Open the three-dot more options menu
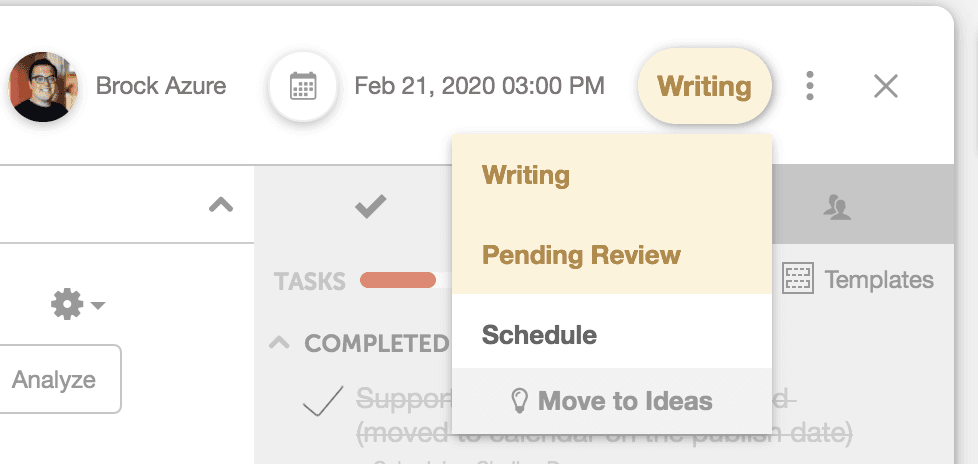This screenshot has width=978, height=464. click(810, 85)
